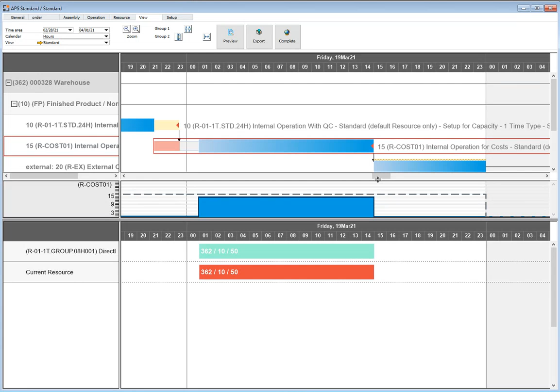Viewport: 560px width, 392px height.
Task: Select the Zoom out magnifier icon
Action: [x=126, y=29]
